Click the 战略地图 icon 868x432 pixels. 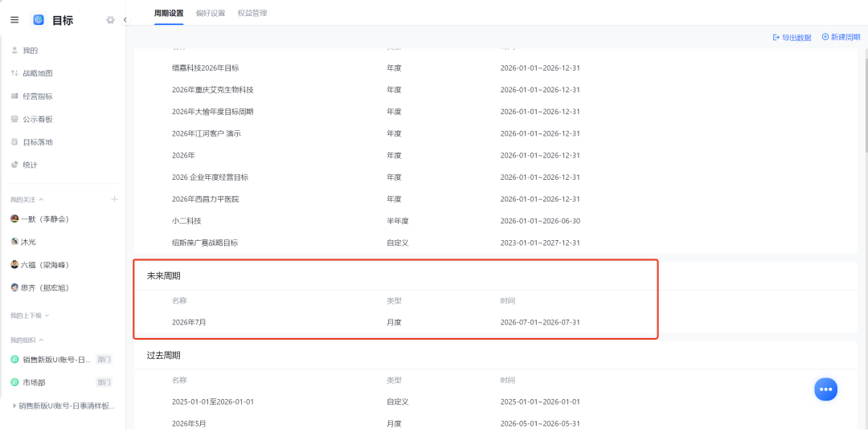[x=14, y=73]
